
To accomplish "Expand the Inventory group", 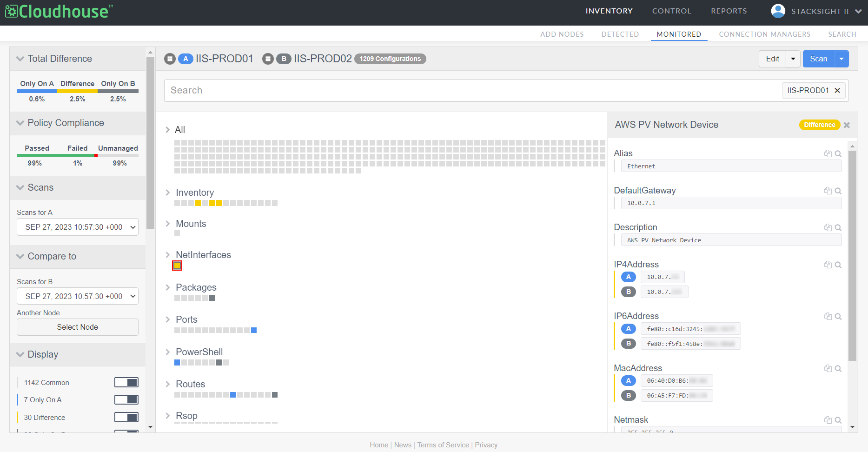I will pos(168,193).
